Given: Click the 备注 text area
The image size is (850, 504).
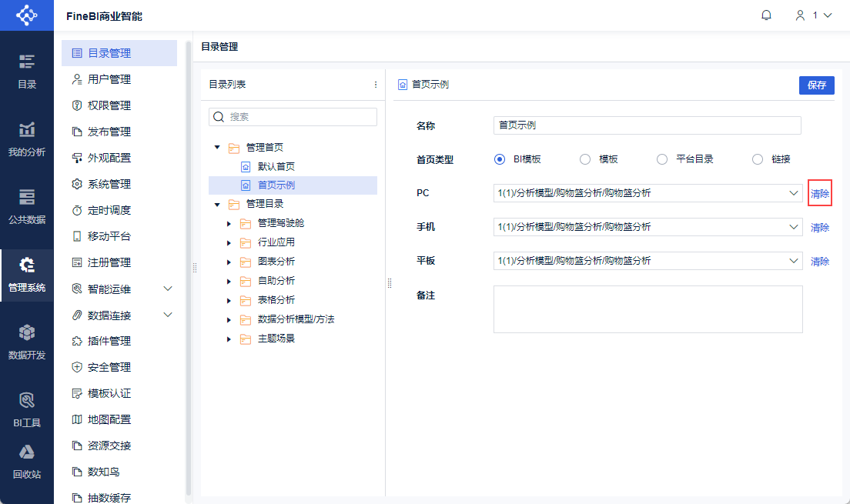Looking at the screenshot, I should (648, 309).
